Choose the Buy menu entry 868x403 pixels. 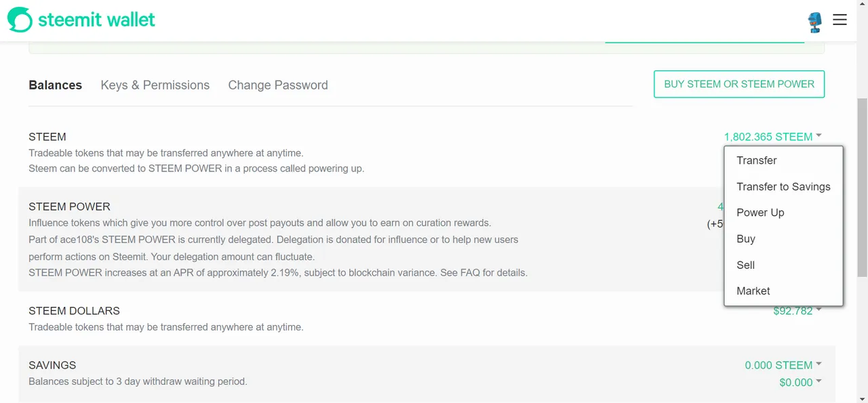coord(746,239)
